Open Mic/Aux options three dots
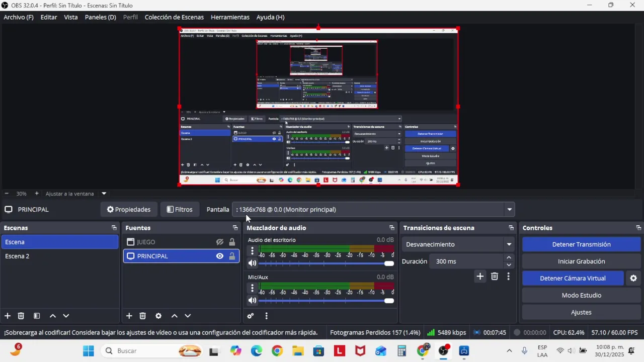This screenshot has width=644, height=362. tap(252, 288)
